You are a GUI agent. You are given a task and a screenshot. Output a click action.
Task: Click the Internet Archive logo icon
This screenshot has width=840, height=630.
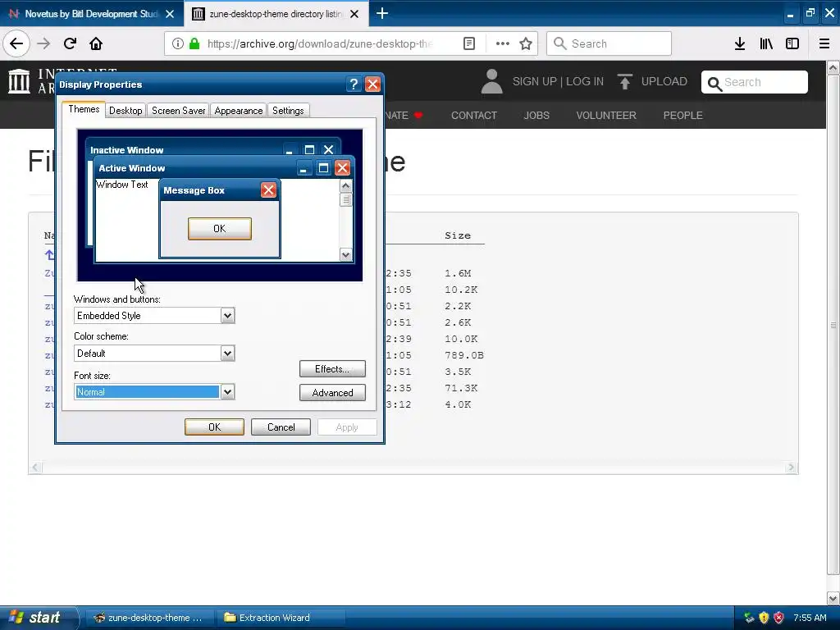click(x=20, y=81)
